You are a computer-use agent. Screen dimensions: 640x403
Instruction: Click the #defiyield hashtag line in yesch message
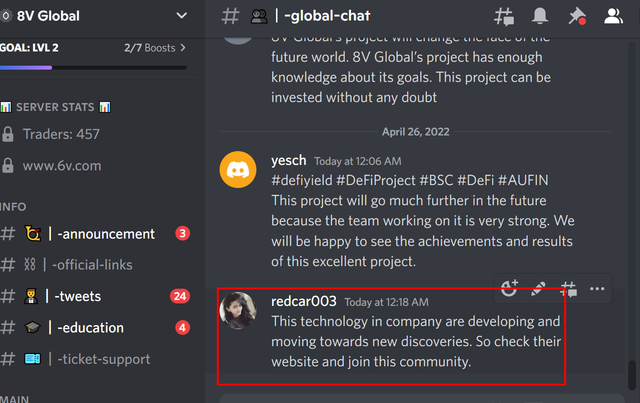(x=410, y=180)
